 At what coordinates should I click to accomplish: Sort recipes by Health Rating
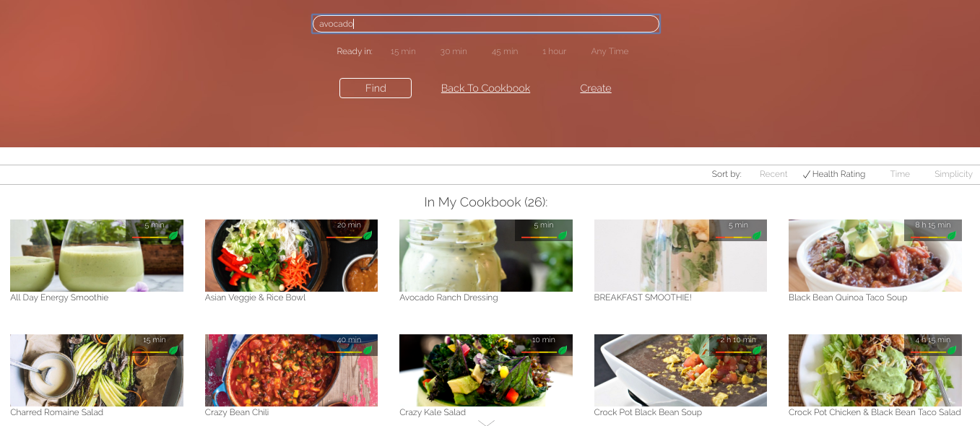coord(834,174)
